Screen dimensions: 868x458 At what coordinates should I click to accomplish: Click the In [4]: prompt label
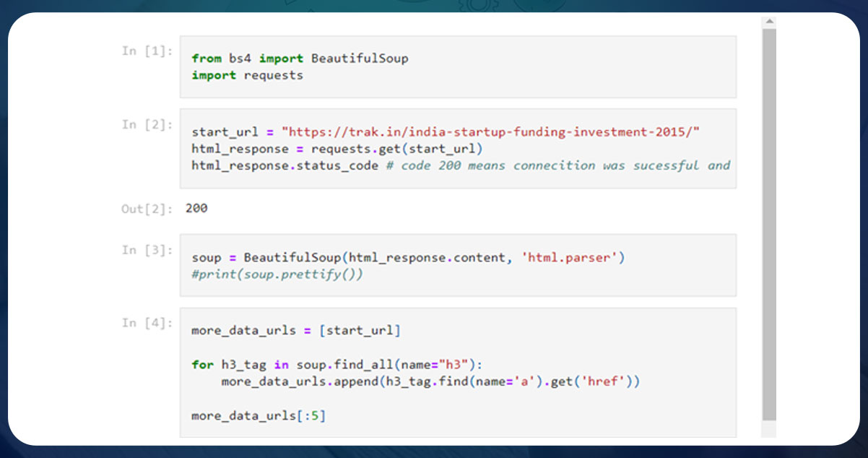[x=147, y=323]
